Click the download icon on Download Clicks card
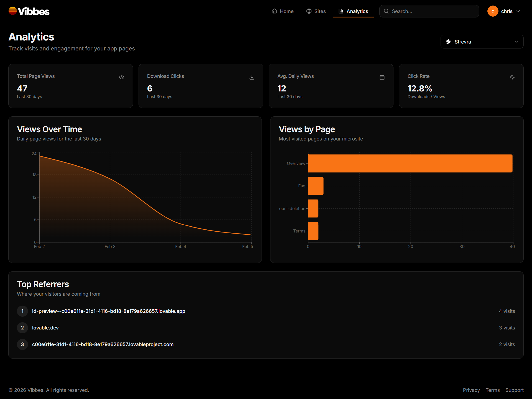Screen dimensions: 532x399 coord(252,77)
